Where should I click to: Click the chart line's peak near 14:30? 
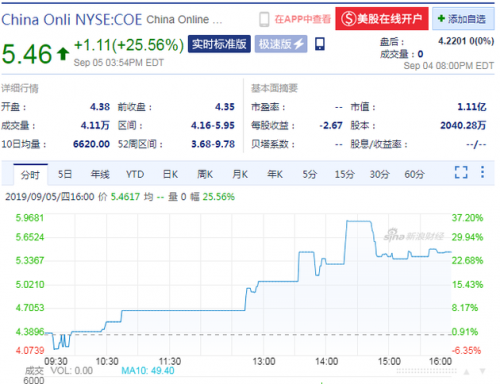tap(359, 221)
